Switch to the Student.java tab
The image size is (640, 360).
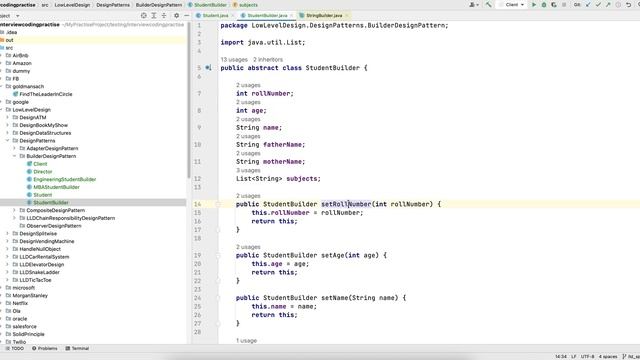pos(215,16)
